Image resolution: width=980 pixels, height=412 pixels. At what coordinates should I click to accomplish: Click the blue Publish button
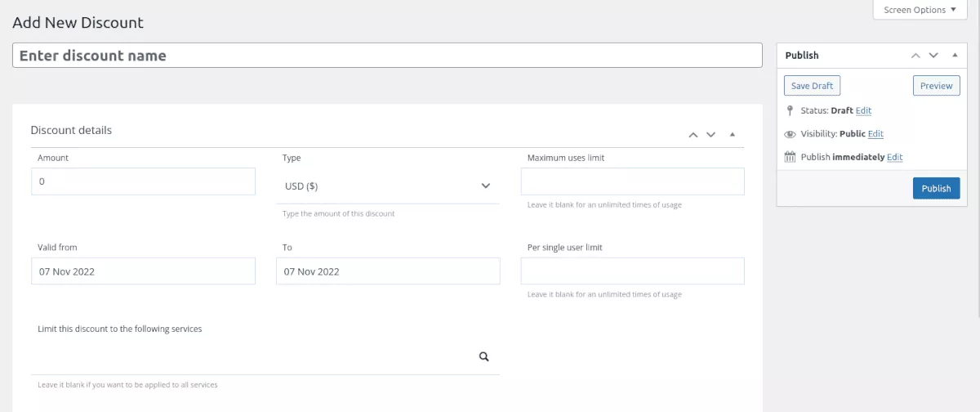tap(936, 188)
